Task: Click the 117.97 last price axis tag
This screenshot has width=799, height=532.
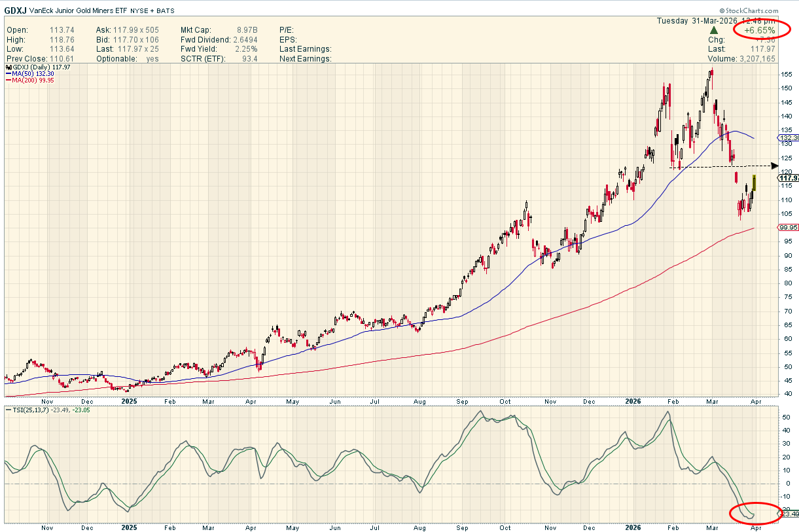Action: tap(788, 177)
